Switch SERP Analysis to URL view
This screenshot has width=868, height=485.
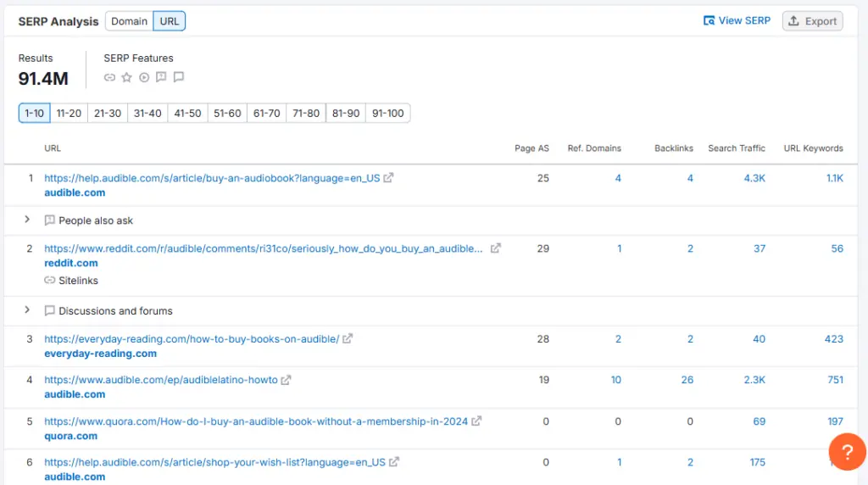pyautogui.click(x=170, y=21)
